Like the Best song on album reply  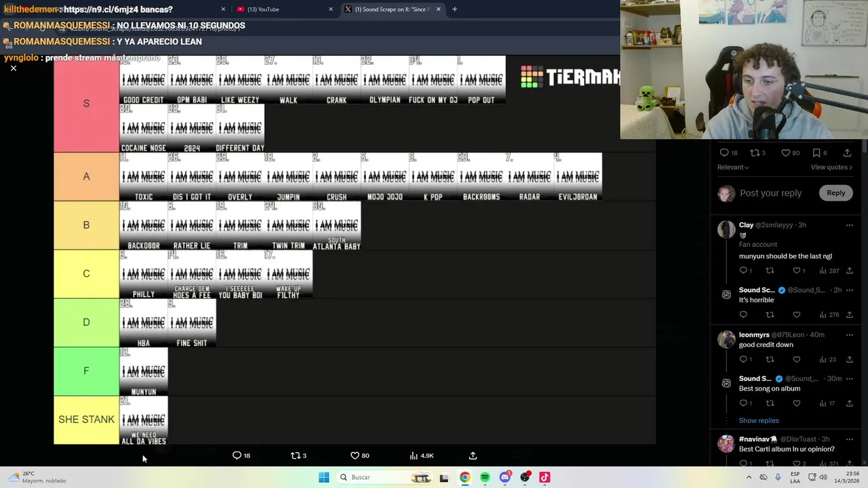click(796, 403)
